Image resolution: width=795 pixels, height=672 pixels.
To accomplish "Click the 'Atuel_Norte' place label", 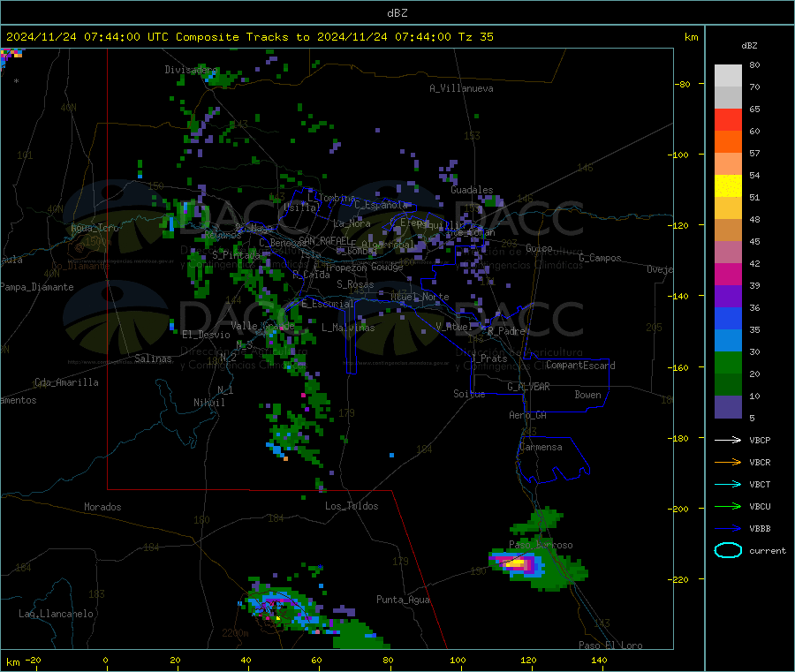I will [x=420, y=297].
